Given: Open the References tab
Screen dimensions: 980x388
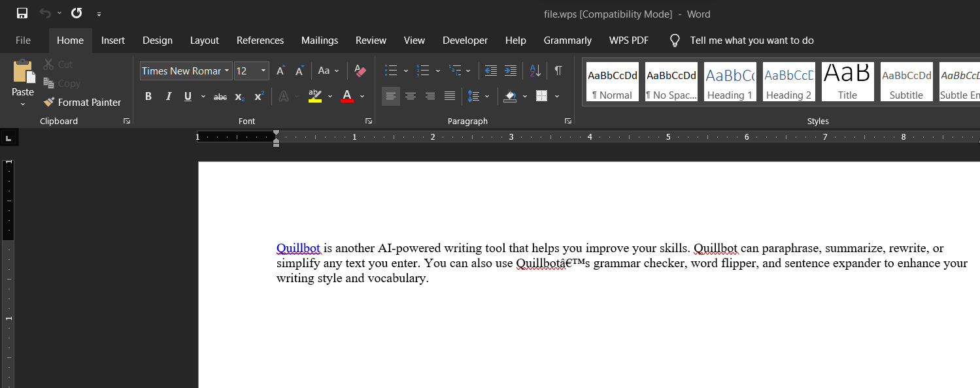Looking at the screenshot, I should tap(260, 40).
